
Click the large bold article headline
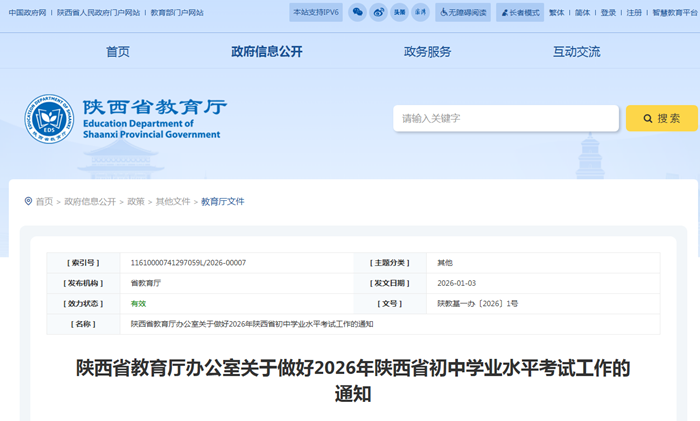tap(353, 381)
